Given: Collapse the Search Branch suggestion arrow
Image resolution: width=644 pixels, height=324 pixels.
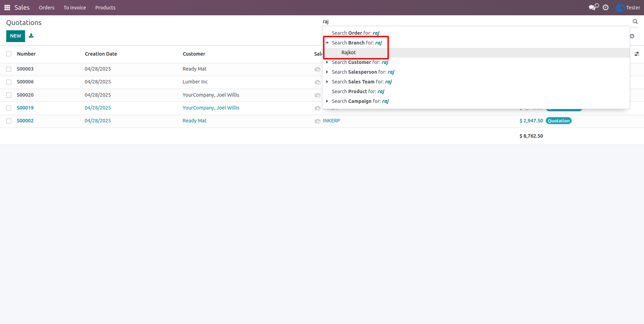Looking at the screenshot, I should click(x=327, y=43).
